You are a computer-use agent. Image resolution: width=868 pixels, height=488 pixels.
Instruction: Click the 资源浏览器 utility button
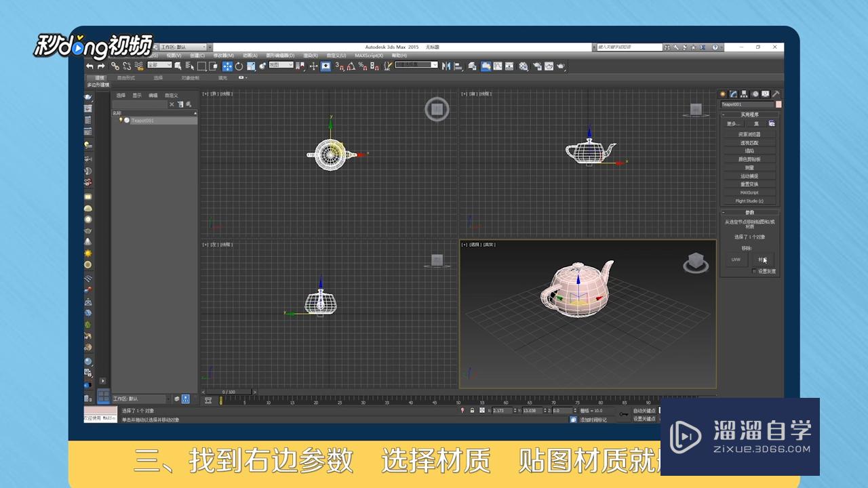tap(749, 134)
